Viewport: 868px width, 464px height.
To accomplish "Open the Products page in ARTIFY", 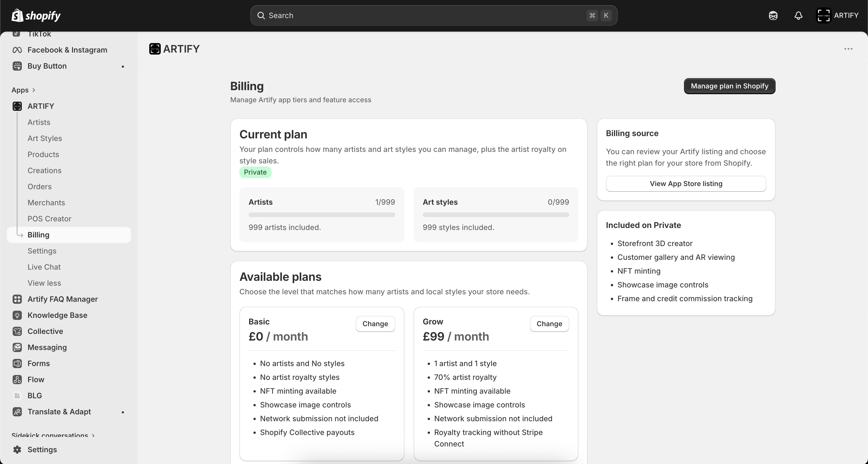I will pyautogui.click(x=43, y=154).
